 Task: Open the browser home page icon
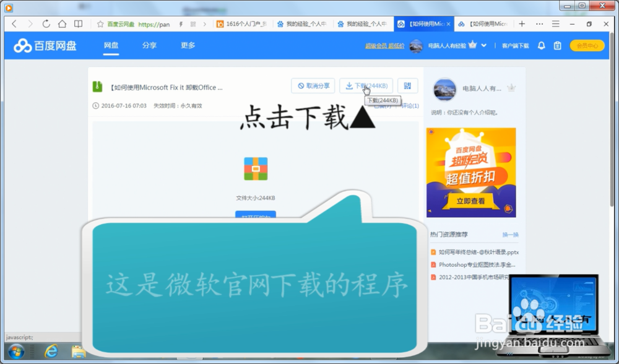[x=62, y=24]
